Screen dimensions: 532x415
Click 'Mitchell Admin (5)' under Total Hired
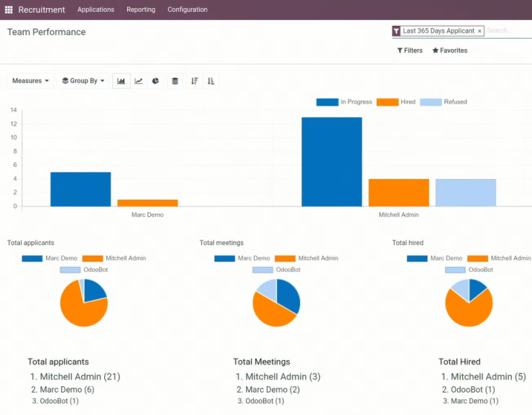(x=488, y=377)
